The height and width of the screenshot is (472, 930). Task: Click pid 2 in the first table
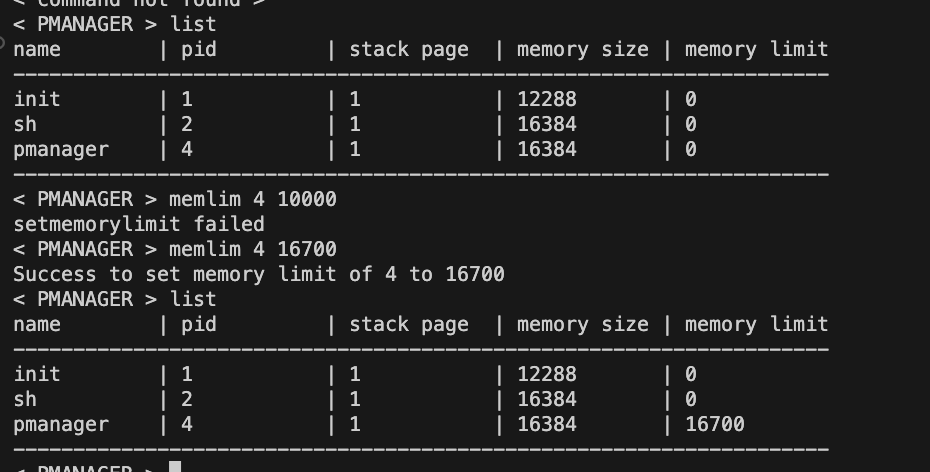(x=187, y=125)
